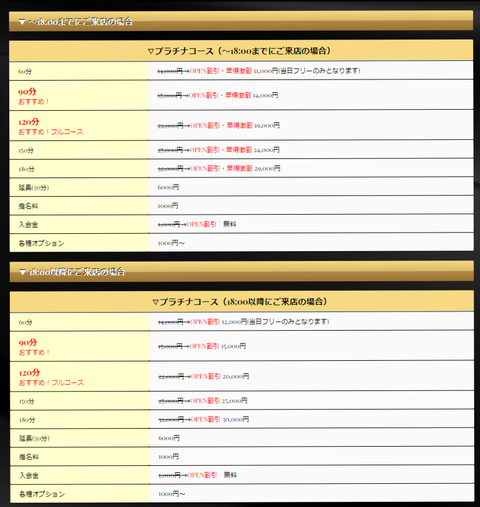Click the title プラチナコース（～18:00までにご来店の場合）
Viewport: 480px width, 507px height.
click(x=239, y=51)
